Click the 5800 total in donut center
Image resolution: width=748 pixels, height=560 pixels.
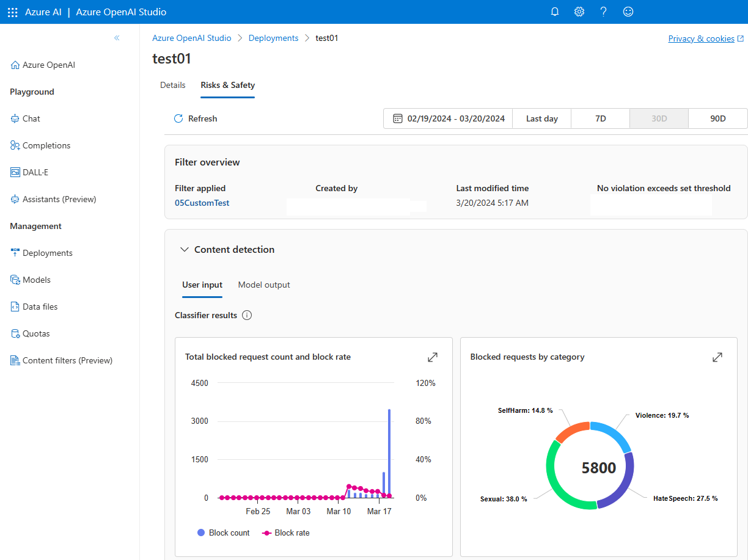pos(599,468)
